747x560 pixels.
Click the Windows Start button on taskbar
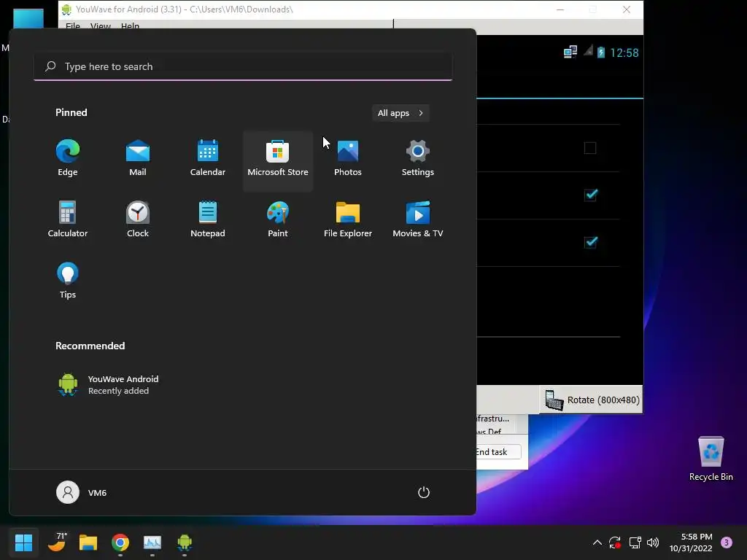(23, 542)
